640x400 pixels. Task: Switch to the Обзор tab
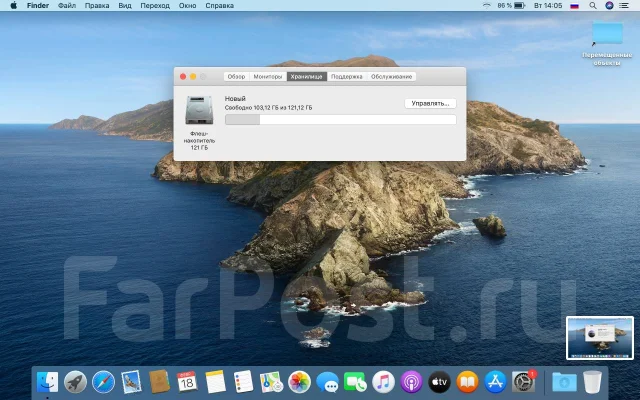236,77
